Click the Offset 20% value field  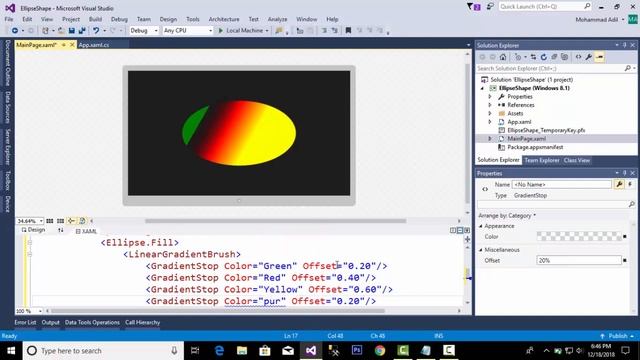[579, 260]
